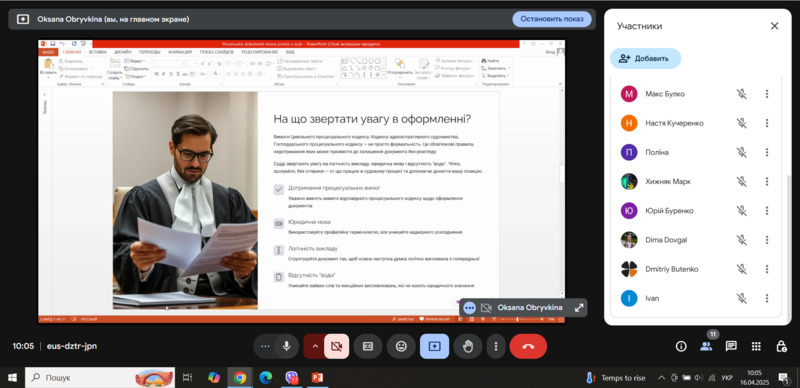Open more options for Юрій Буренко
This screenshot has width=800, height=388.
pos(766,210)
